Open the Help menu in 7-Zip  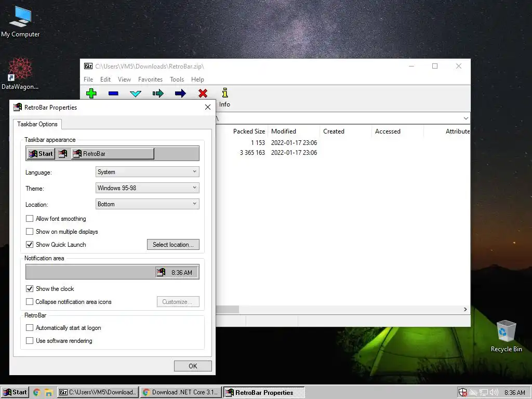(x=197, y=79)
